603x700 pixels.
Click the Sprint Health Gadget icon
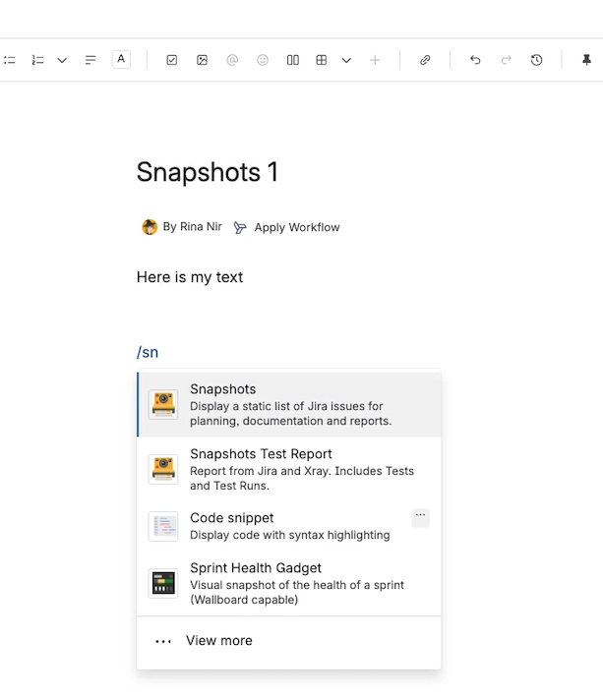163,583
